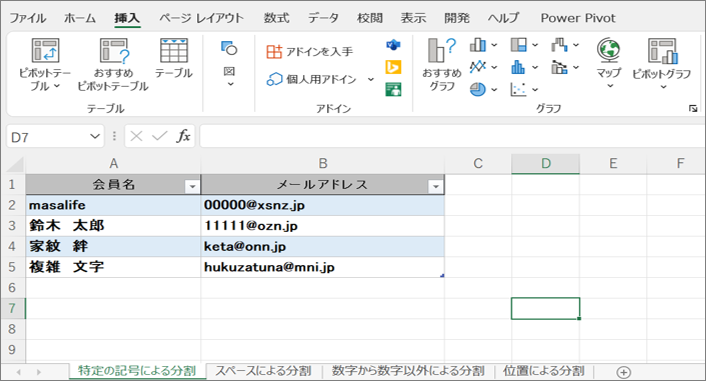
Task: Add a new sheet with plus button
Action: [x=624, y=372]
